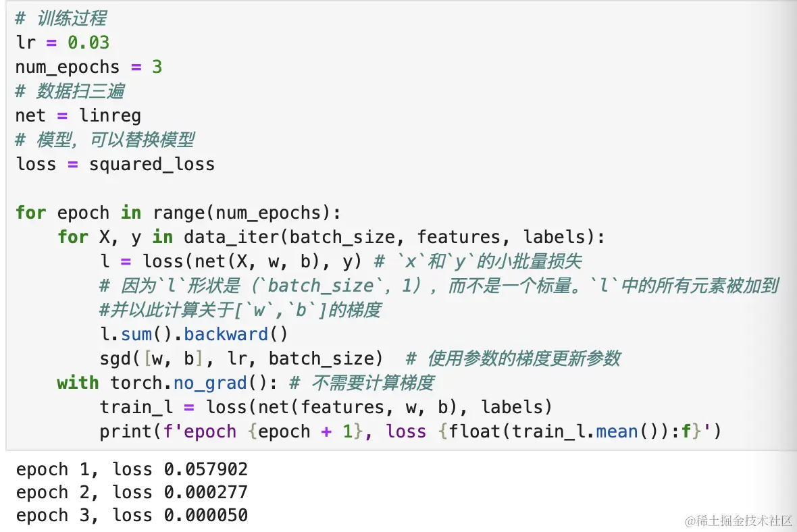The image size is (797, 532).
Task: Click output line 'epoch 1, loss 0.057902'
Action: point(132,469)
